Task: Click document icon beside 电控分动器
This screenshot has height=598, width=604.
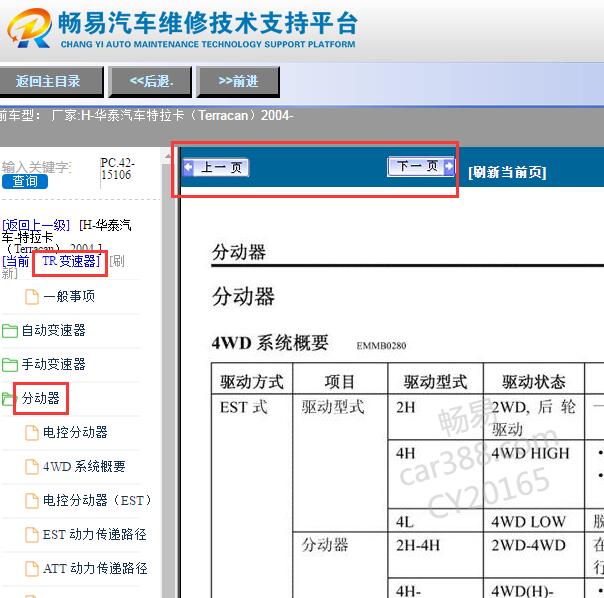Action: point(32,433)
